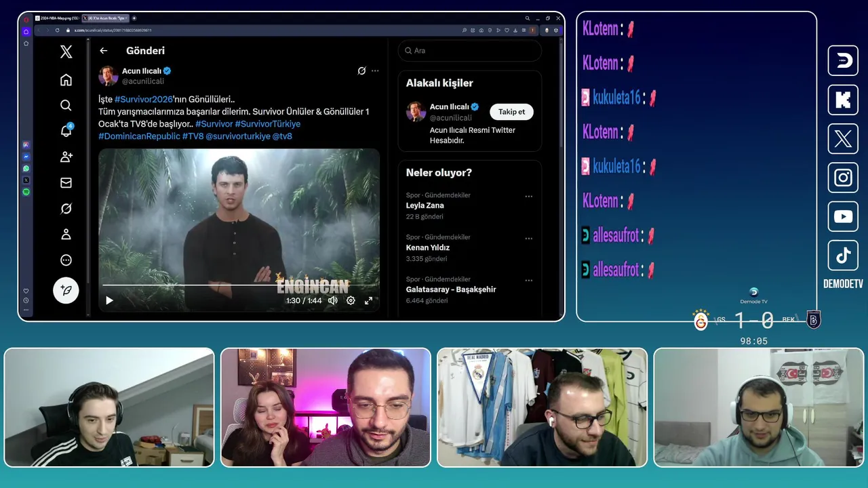
Task: Click the DemodeTV D logo at top
Action: click(843, 61)
